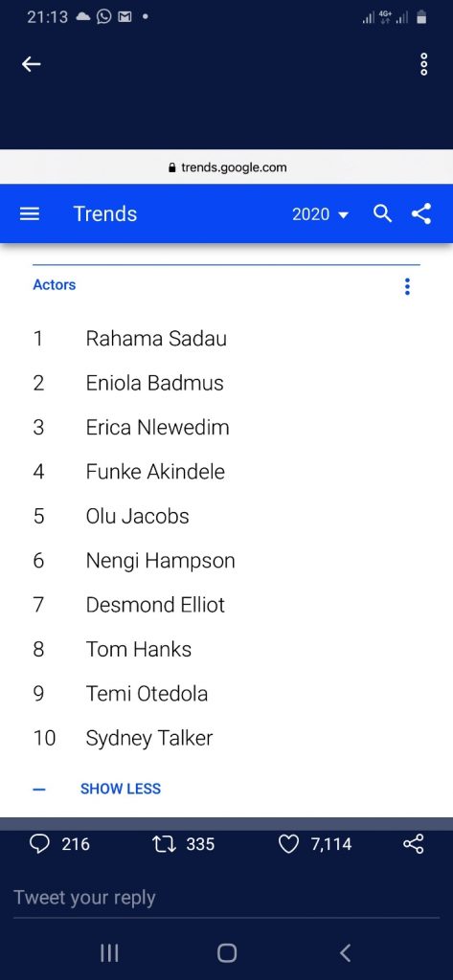
Task: Tap the back arrow in the tweet viewer
Action: click(x=32, y=64)
